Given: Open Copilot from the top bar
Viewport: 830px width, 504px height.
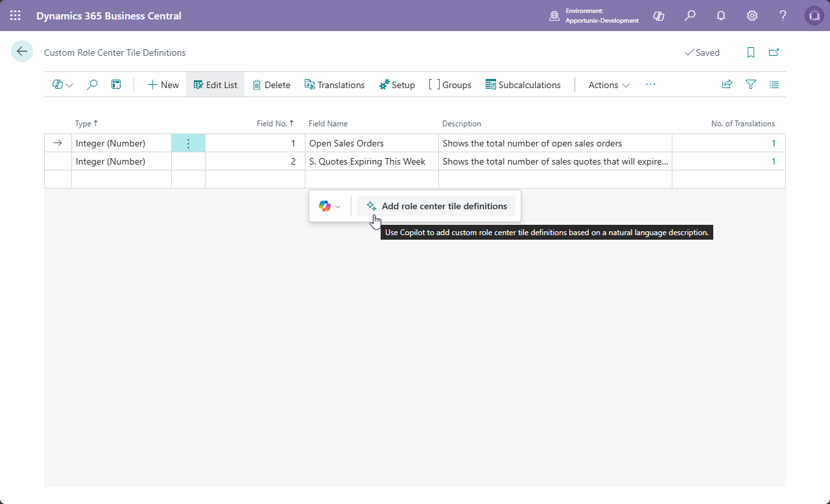Looking at the screenshot, I should point(659,16).
